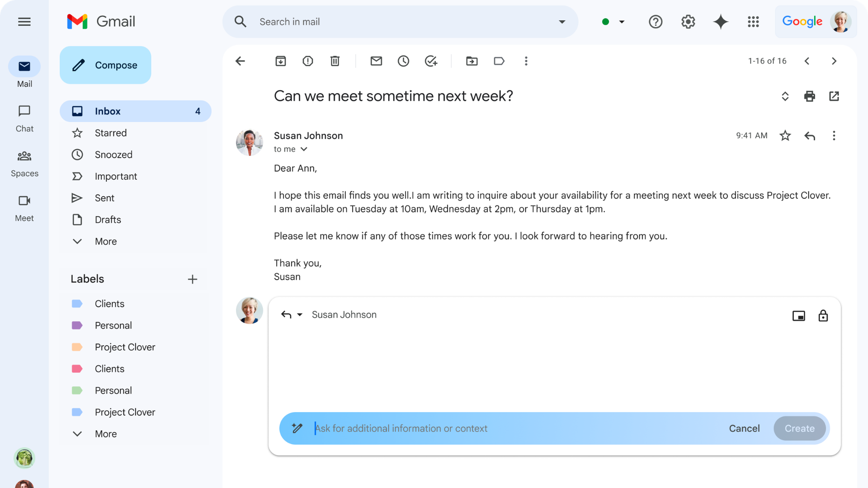The image size is (868, 488).
Task: Star Susan Johnson's message
Action: point(785,136)
